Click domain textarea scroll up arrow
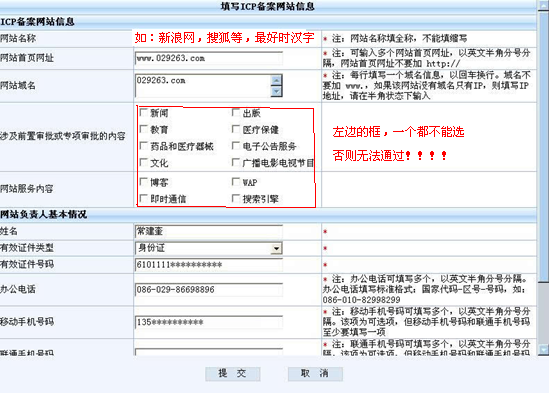The height and width of the screenshot is (394, 550). [276, 80]
